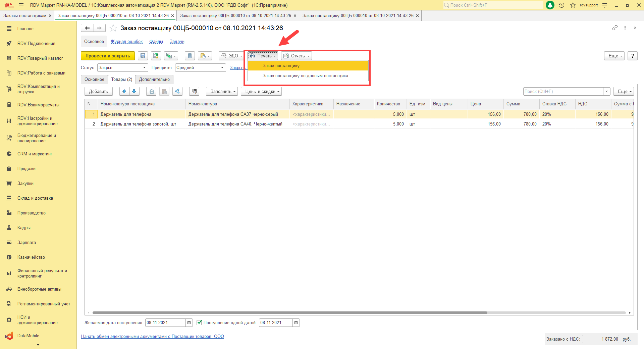644x349 pixels.
Task: Move selected row up with arrow
Action: (x=124, y=91)
